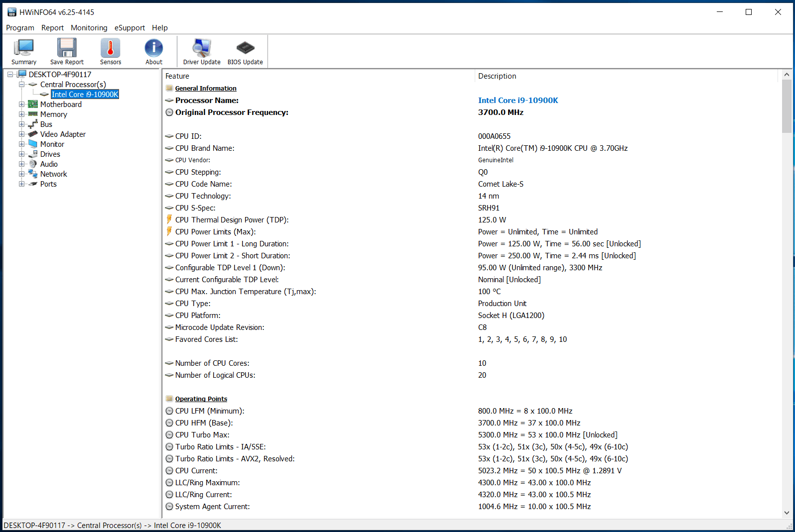The width and height of the screenshot is (795, 532).
Task: Click the Operating Points heading
Action: click(201, 399)
